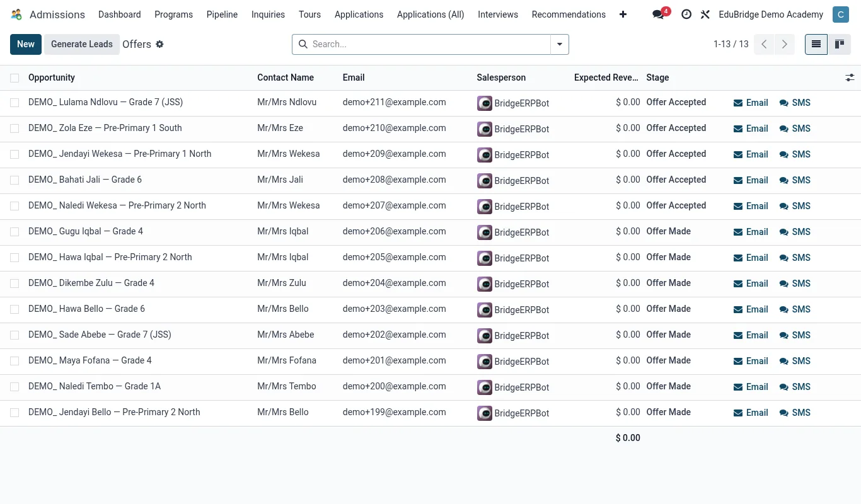The image size is (861, 504).
Task: Check the Bahati Jali row checkbox
Action: [14, 180]
